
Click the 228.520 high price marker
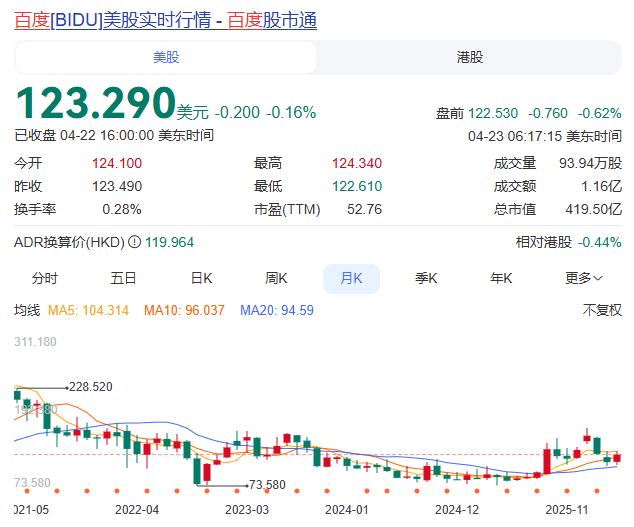[x=89, y=386]
